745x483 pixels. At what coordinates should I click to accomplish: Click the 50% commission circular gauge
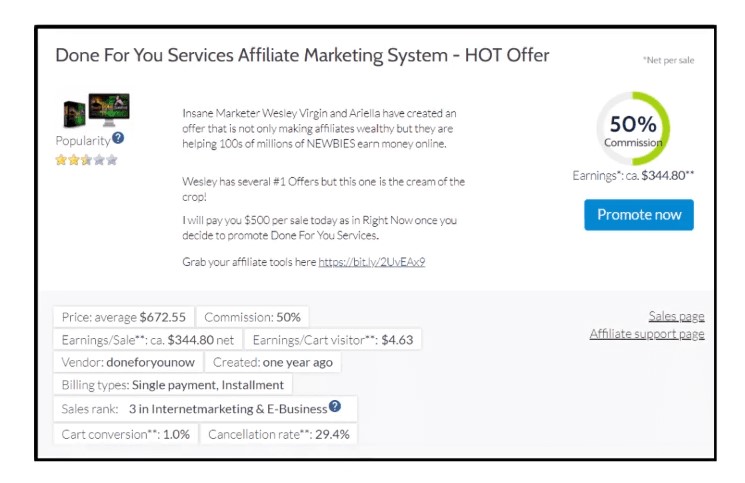[x=632, y=130]
